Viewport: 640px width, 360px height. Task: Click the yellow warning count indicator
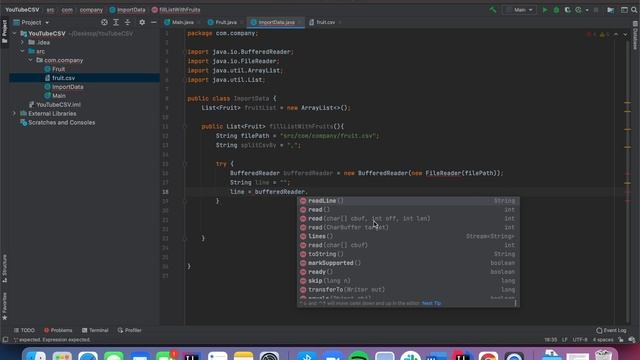point(604,34)
